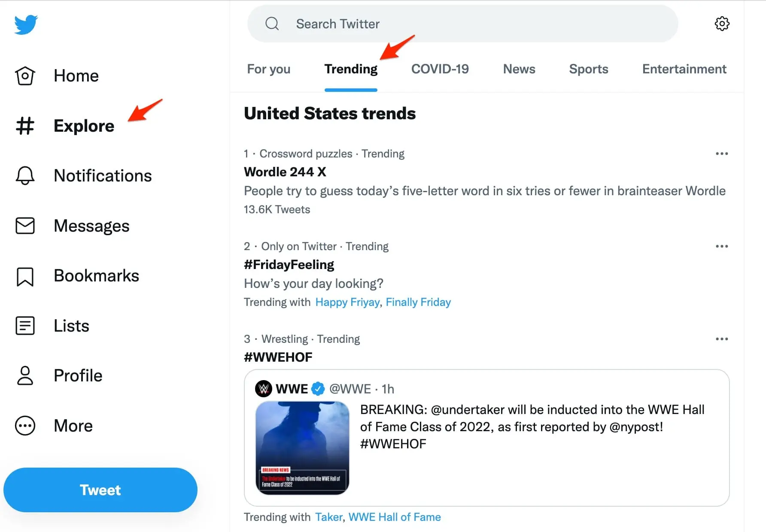
Task: Click the Twitter bird logo
Action: point(26,24)
